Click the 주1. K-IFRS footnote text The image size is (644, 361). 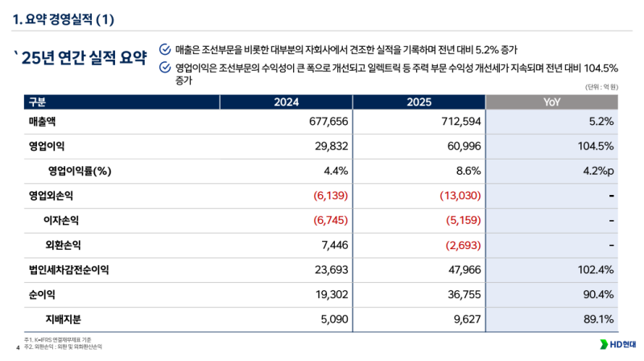click(55, 339)
